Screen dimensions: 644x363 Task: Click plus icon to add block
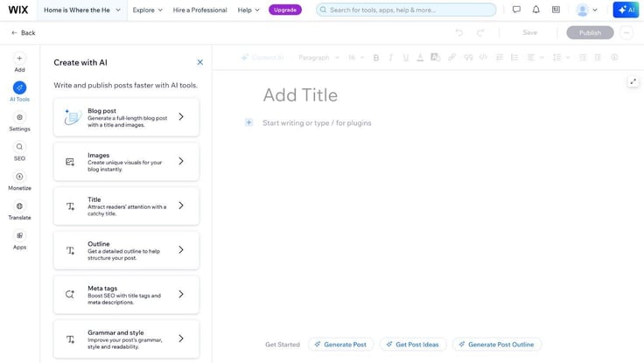pos(248,122)
